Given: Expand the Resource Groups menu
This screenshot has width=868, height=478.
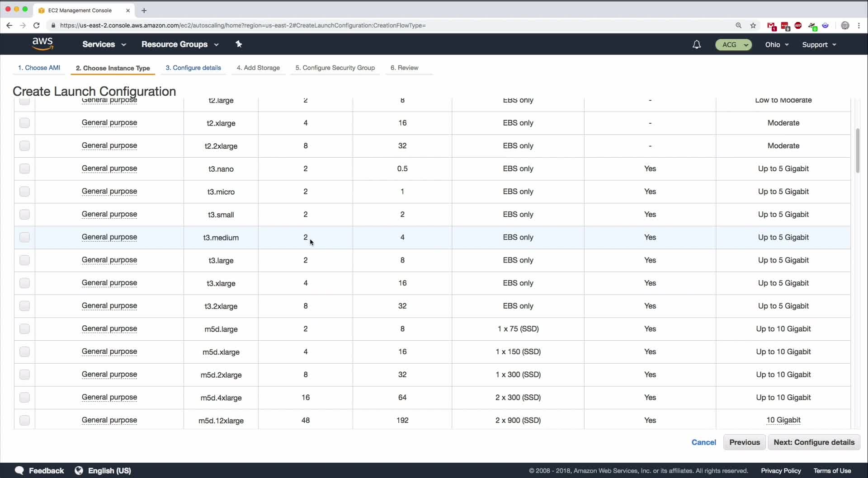Looking at the screenshot, I should pos(180,44).
